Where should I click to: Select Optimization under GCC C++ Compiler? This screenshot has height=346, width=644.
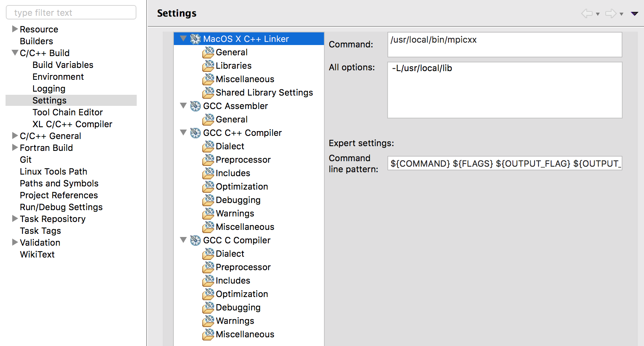tap(242, 186)
